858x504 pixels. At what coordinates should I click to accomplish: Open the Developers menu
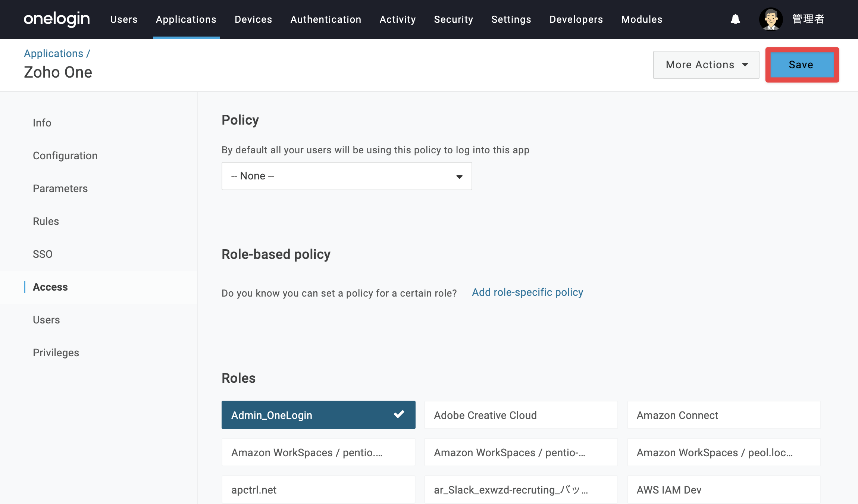[576, 19]
